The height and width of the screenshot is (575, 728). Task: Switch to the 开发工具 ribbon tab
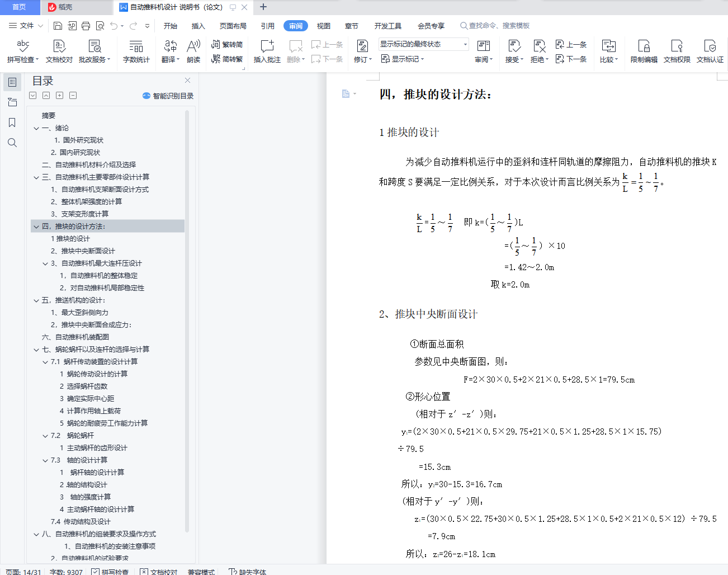click(388, 26)
